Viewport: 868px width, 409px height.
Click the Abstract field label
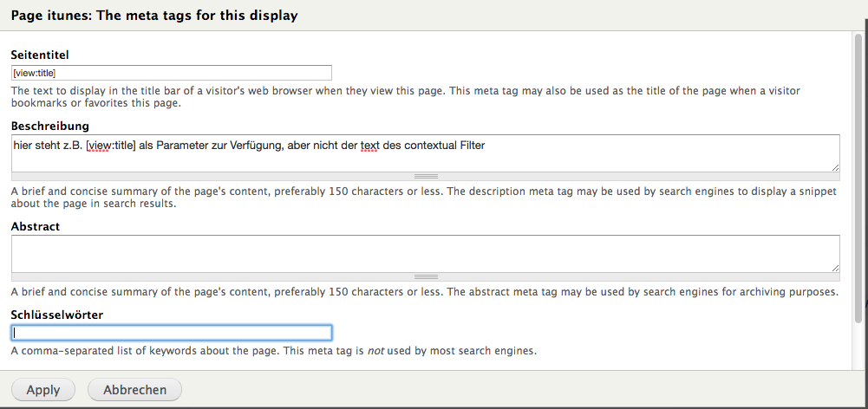click(x=36, y=226)
